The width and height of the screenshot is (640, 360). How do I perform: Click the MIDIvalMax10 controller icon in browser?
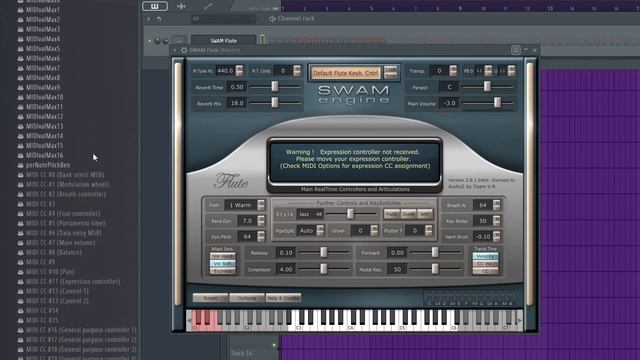[x=21, y=97]
